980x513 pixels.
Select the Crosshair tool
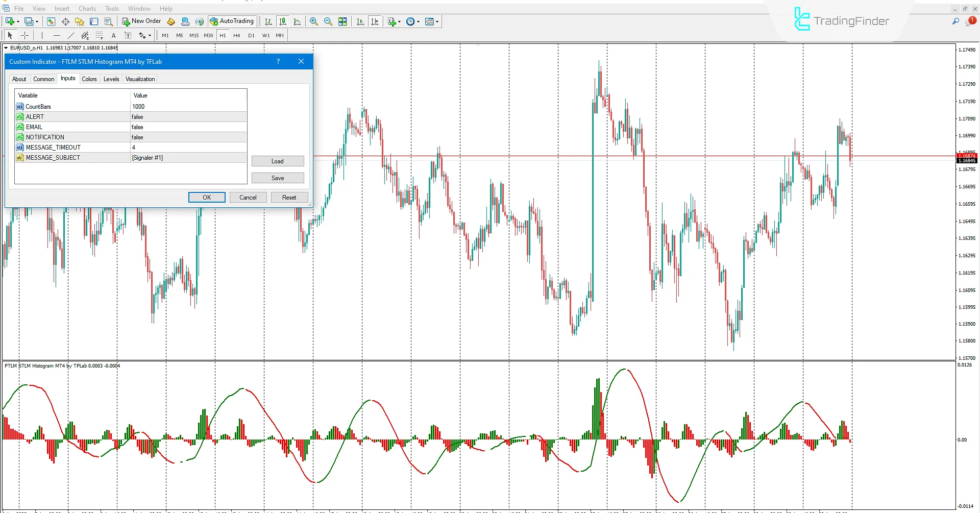tap(24, 35)
